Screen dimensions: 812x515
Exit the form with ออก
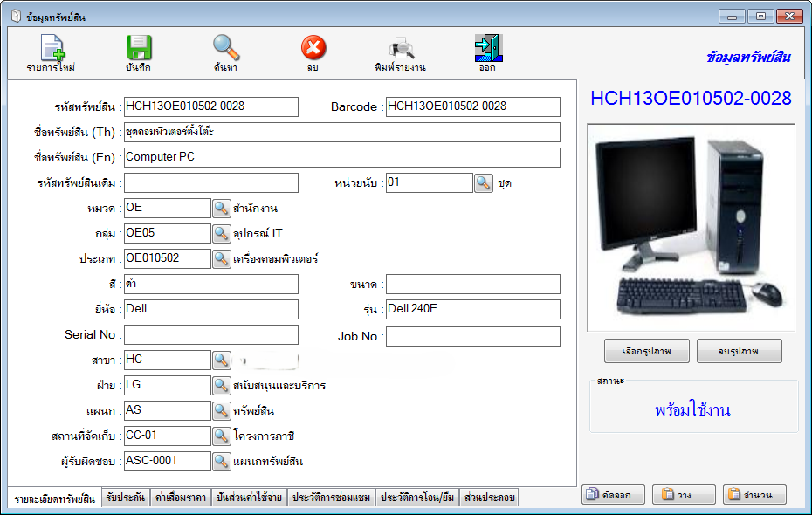click(x=488, y=53)
